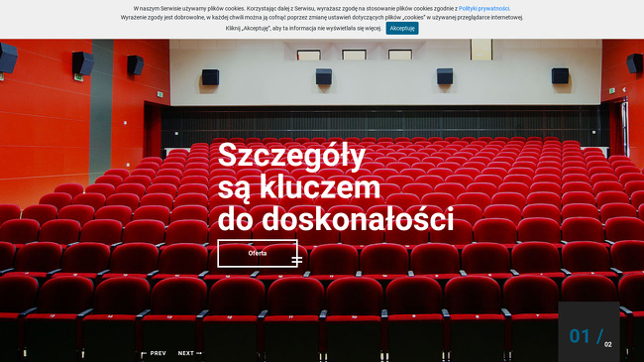Click the NEXT right arrow icon
644x362 pixels.
pos(199,353)
